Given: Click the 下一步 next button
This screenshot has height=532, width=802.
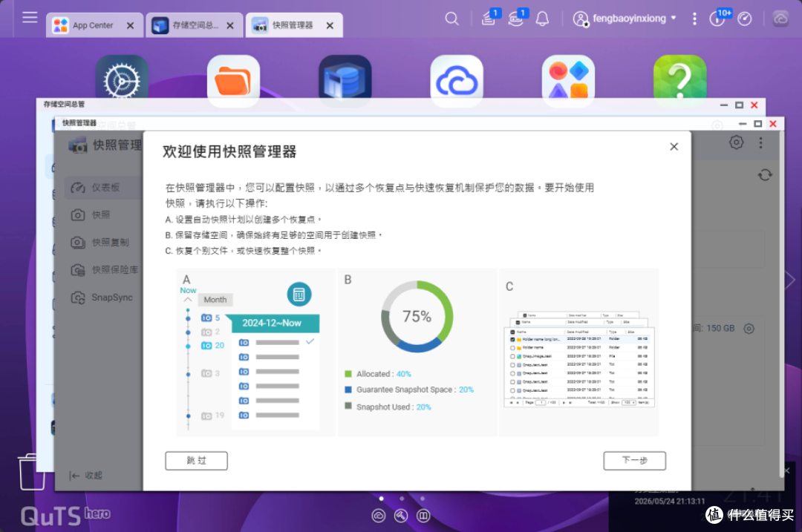Looking at the screenshot, I should [x=634, y=461].
